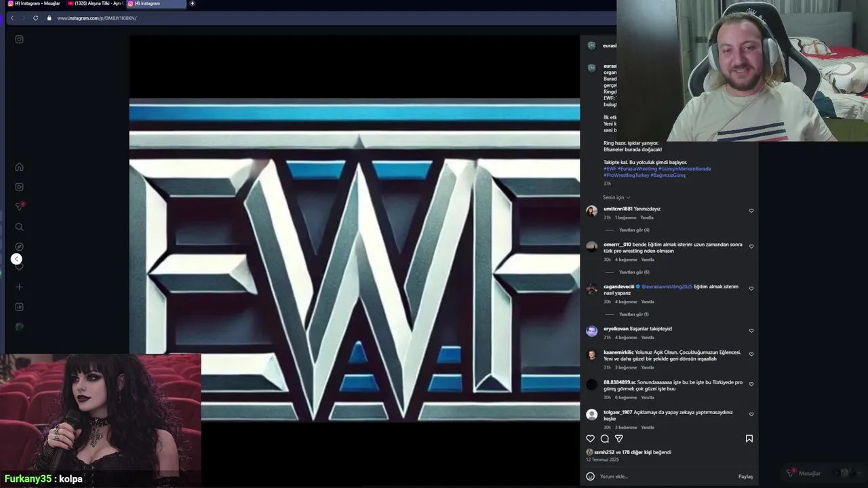Like cagandevecili's comment
The height and width of the screenshot is (488, 868).
[x=751, y=289]
